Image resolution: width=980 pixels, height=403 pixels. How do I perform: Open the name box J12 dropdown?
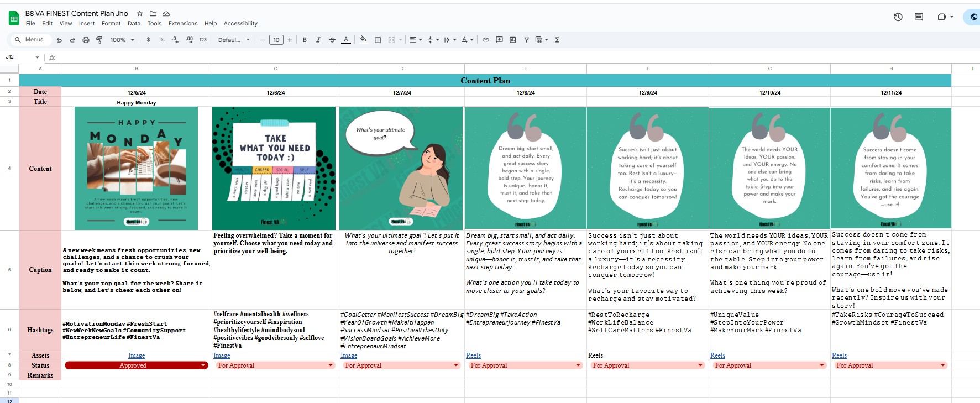pyautogui.click(x=38, y=57)
